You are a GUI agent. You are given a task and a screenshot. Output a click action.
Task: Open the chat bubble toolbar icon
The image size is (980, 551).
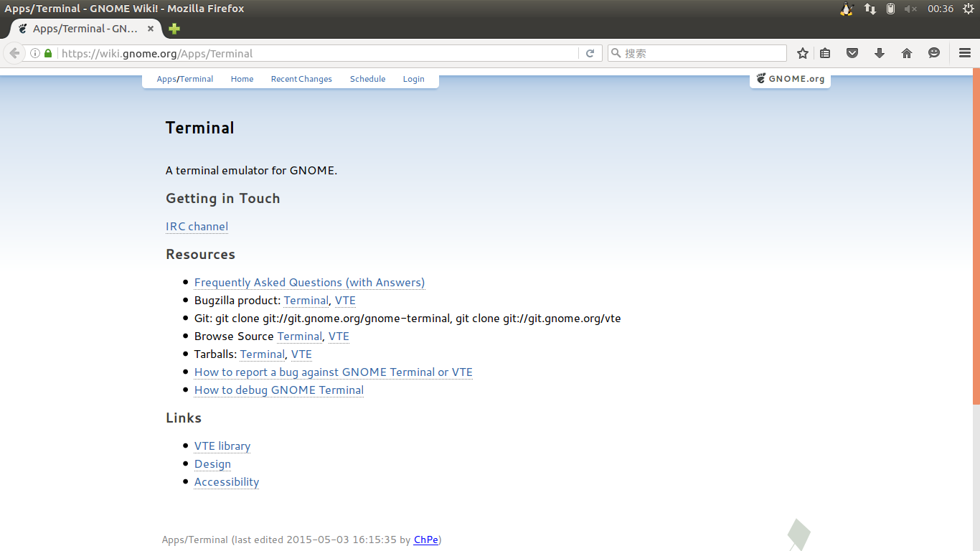point(934,53)
